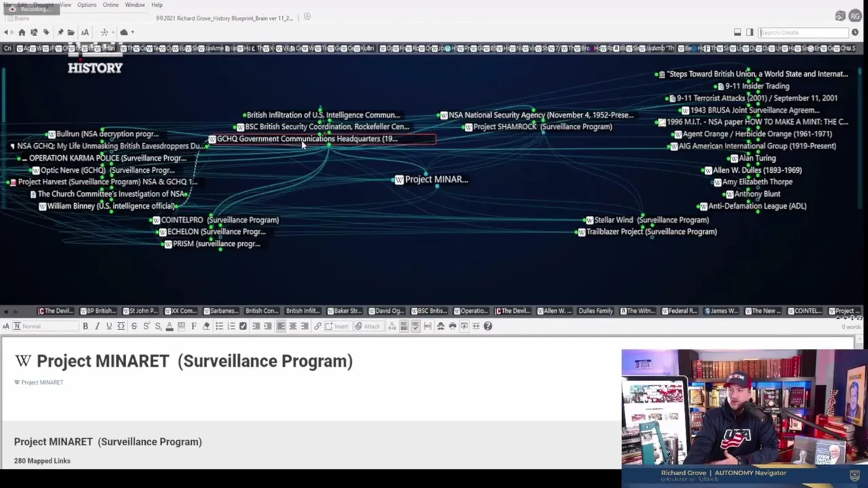Insert a numbered list
868x488 pixels.
pyautogui.click(x=231, y=326)
